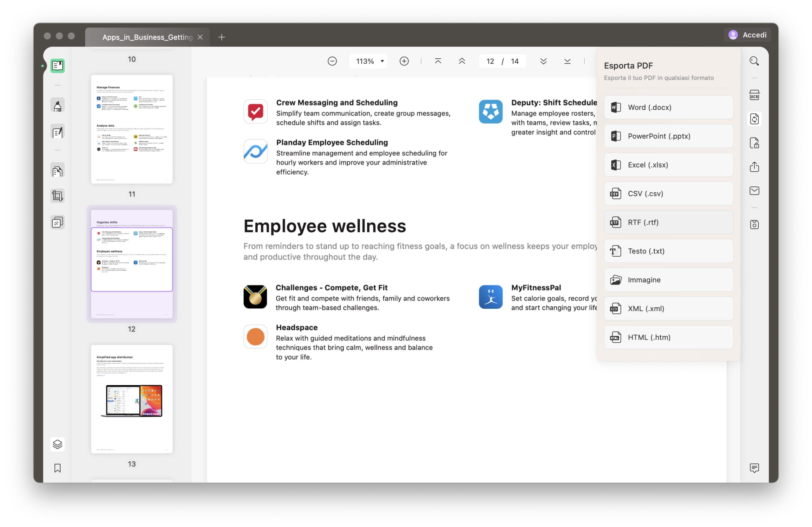
Task: Export to CSV (.csv)
Action: tap(668, 194)
